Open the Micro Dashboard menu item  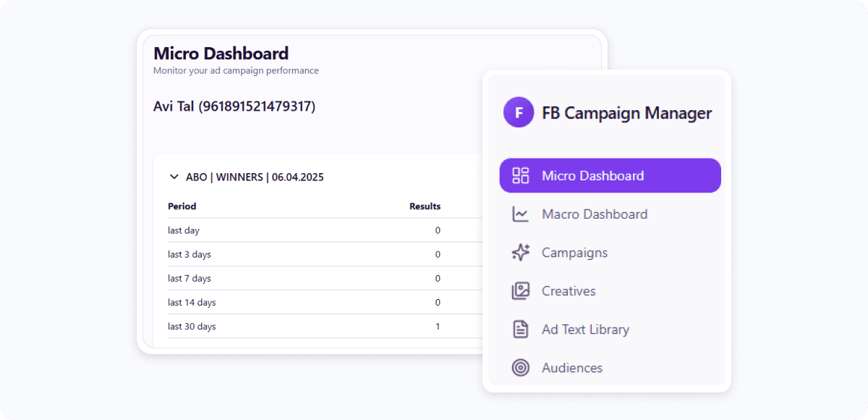610,176
